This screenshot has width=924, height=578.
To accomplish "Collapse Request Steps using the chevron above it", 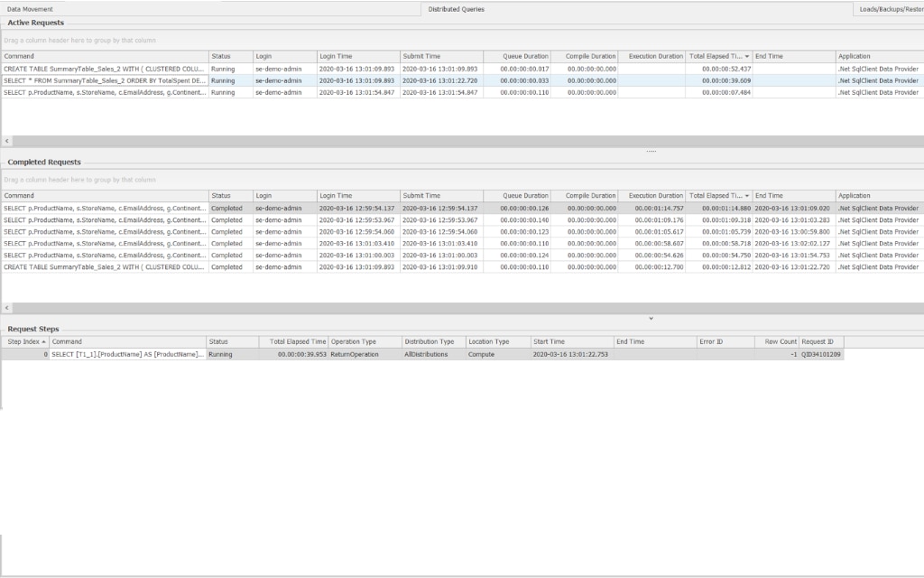I will (x=650, y=318).
